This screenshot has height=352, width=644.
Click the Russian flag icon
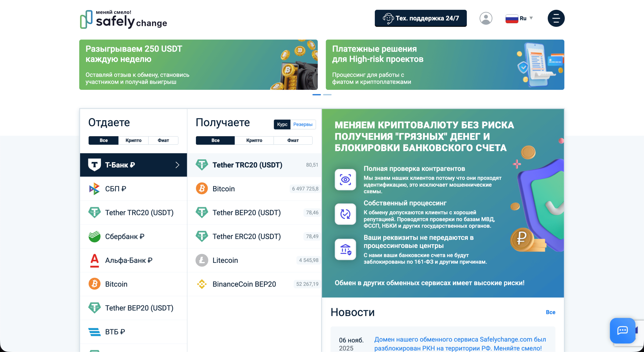pos(512,18)
